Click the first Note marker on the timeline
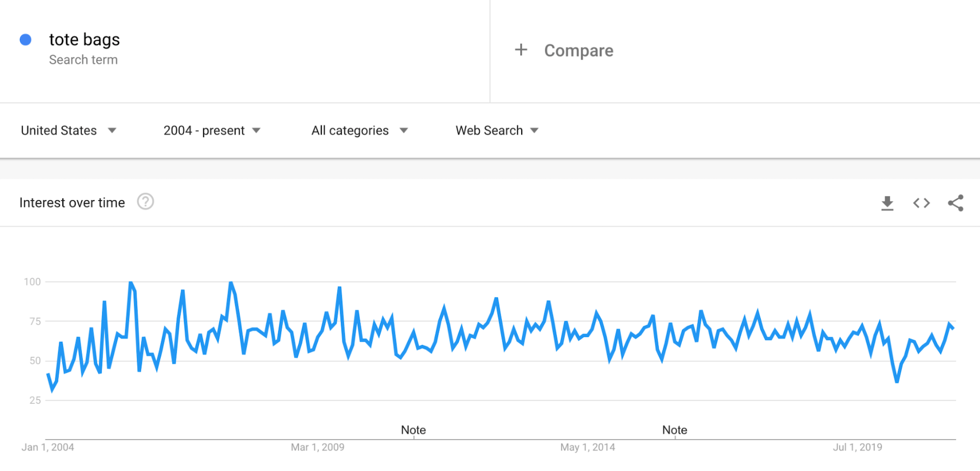This screenshot has height=471, width=980. [413, 430]
